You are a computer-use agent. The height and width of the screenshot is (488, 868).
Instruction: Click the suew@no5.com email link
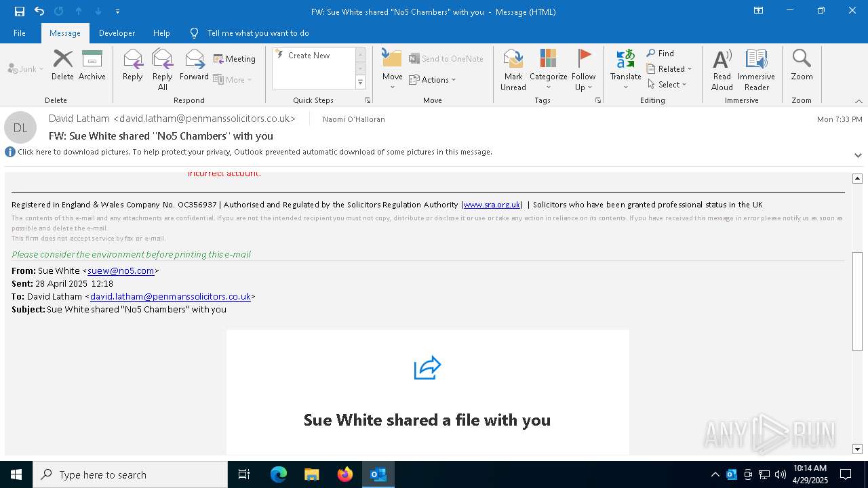tap(121, 270)
